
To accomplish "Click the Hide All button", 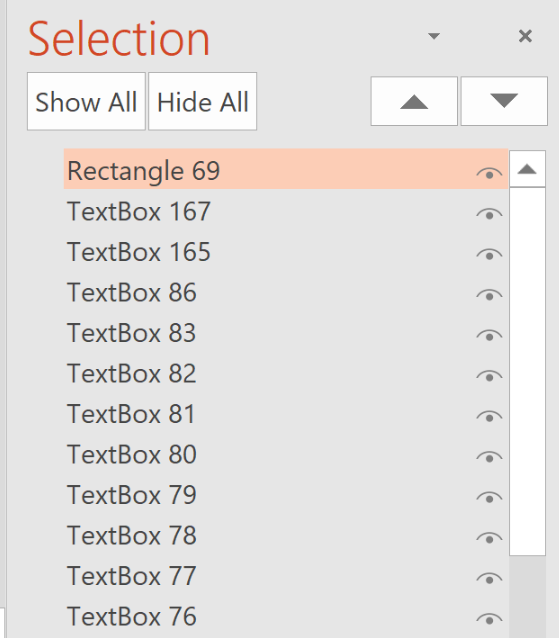I will pyautogui.click(x=203, y=101).
